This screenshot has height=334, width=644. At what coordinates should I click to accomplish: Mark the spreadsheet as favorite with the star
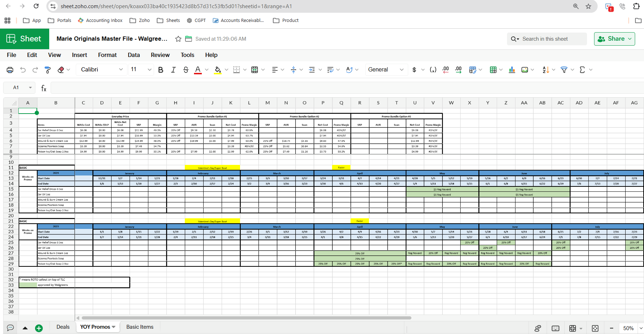(178, 39)
